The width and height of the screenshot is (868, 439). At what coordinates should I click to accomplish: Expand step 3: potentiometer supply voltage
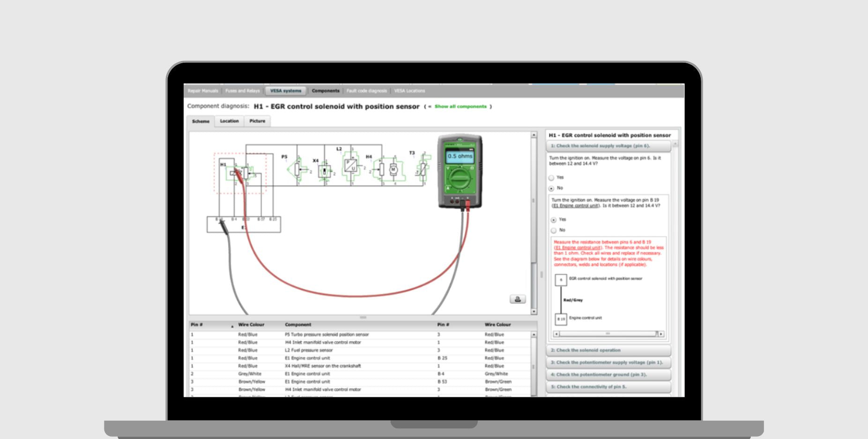608,363
